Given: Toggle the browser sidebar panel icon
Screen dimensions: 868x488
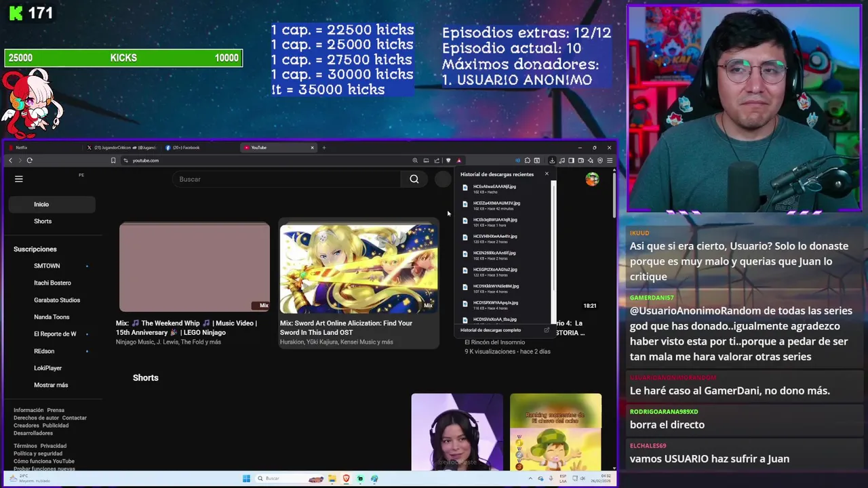Looking at the screenshot, I should [x=572, y=161].
